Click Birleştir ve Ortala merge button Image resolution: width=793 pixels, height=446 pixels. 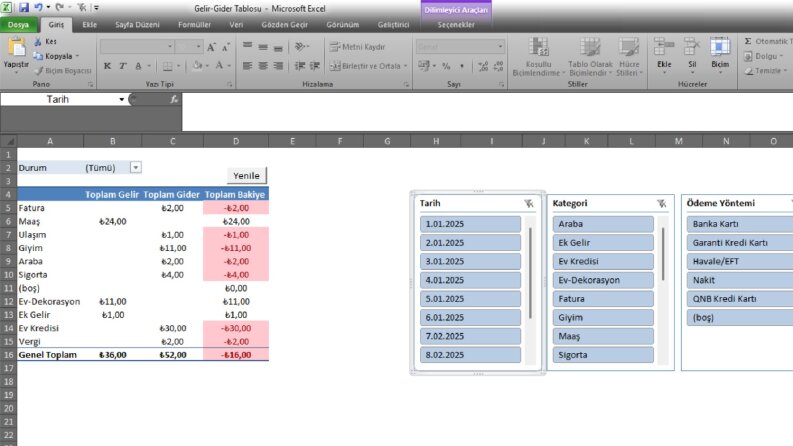tap(368, 66)
